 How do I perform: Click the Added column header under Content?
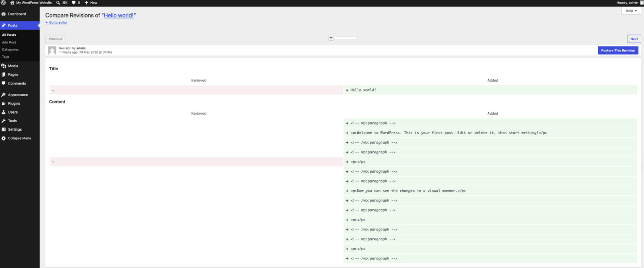[493, 114]
